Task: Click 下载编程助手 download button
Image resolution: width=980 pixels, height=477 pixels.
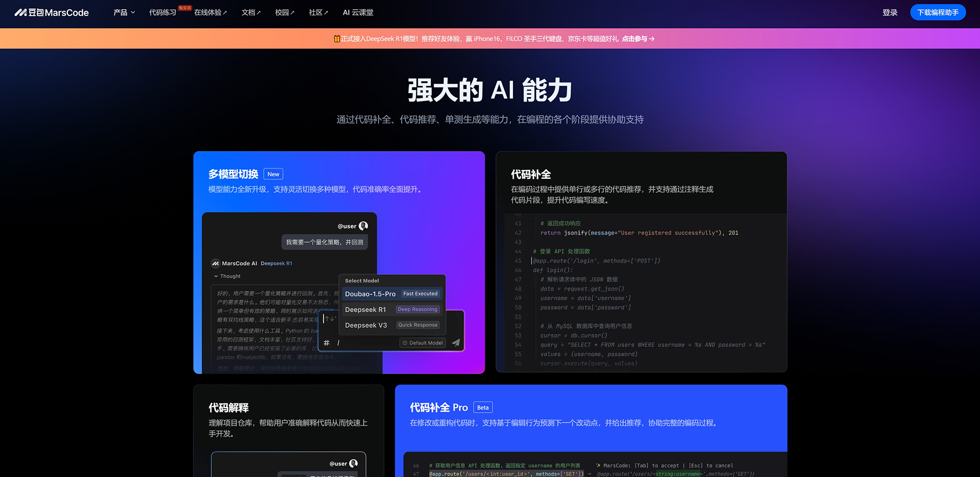Action: click(x=938, y=12)
